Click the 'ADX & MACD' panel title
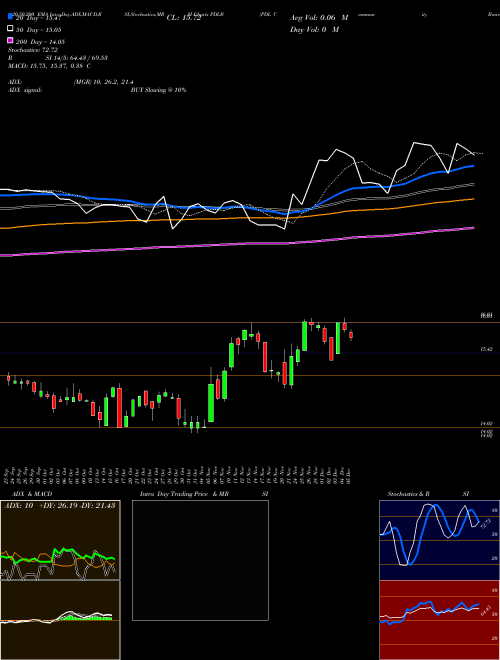The width and height of the screenshot is (500, 660). click(x=32, y=494)
